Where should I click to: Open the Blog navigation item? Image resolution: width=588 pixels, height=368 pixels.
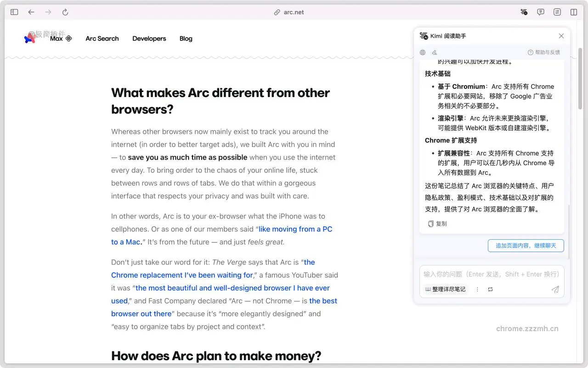coord(186,39)
